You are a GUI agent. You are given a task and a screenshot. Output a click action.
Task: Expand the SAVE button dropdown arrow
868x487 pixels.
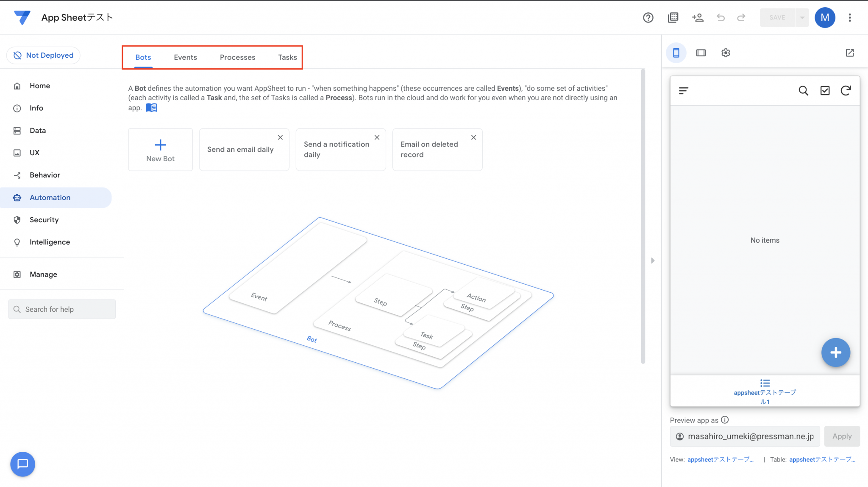point(802,17)
